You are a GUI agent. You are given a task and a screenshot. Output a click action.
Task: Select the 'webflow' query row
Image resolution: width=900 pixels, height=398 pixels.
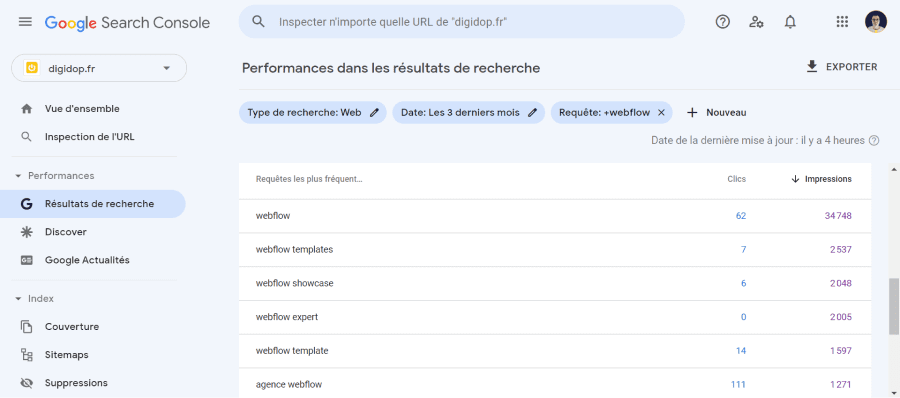pyautogui.click(x=555, y=216)
